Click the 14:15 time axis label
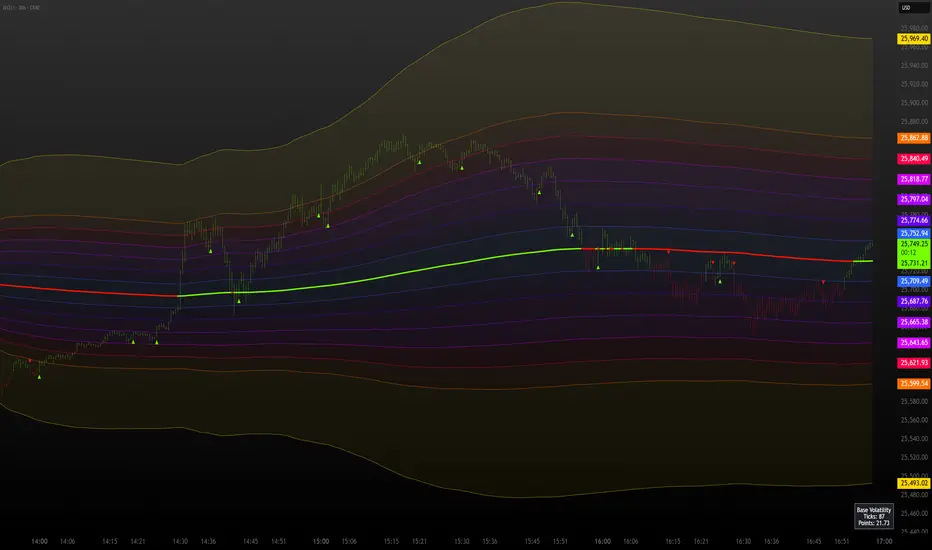 [x=109, y=542]
